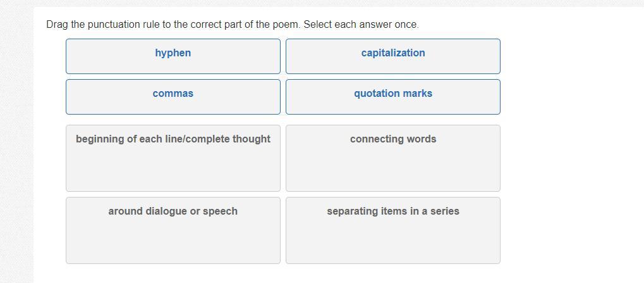Click the 'separating items in a series' heading text

392,211
